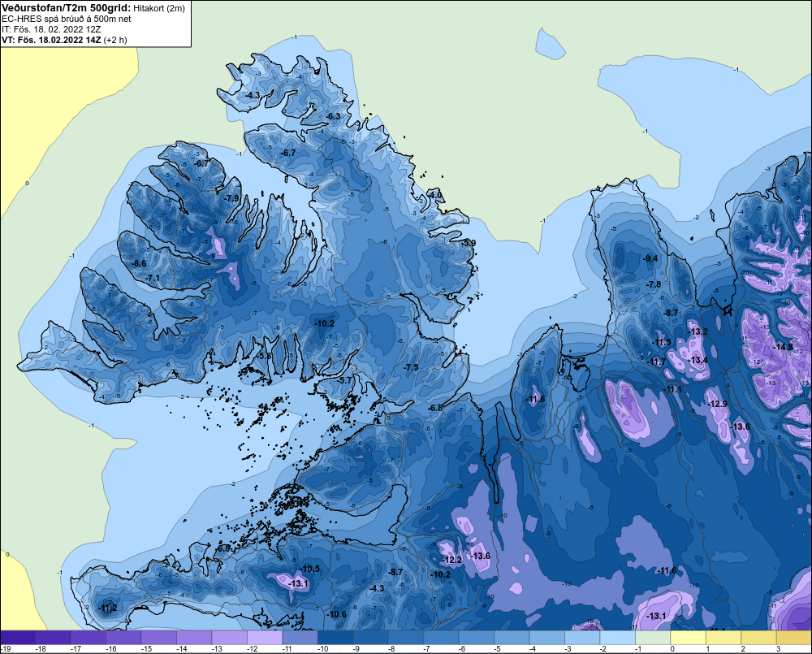Click the map title line 'Veðurstofan/T2m 500grid: Hitakort (2m)'

click(93, 8)
